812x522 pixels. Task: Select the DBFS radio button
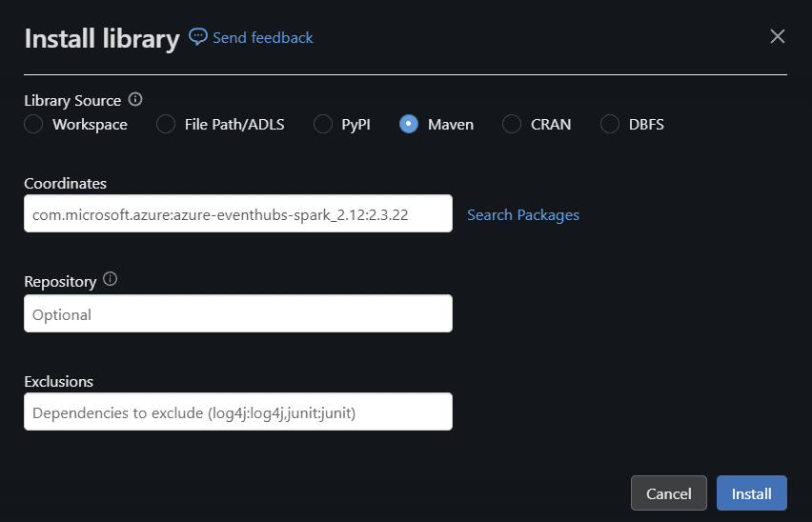click(x=610, y=124)
